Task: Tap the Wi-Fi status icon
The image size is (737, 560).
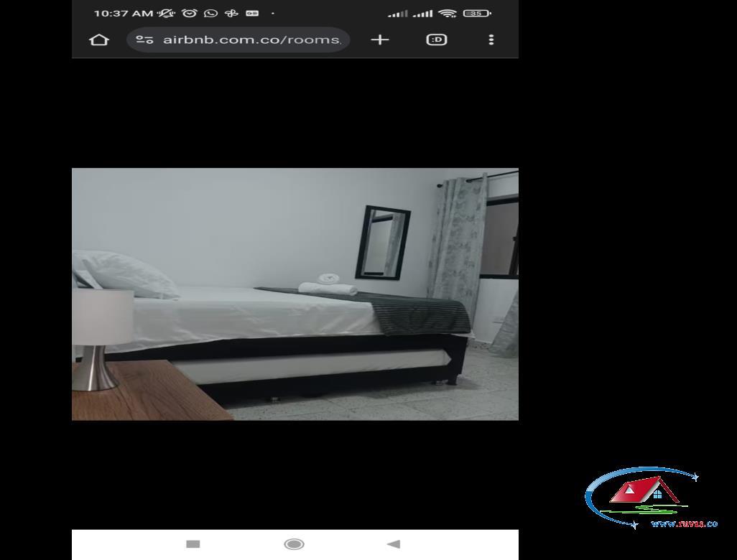Action: click(x=447, y=13)
